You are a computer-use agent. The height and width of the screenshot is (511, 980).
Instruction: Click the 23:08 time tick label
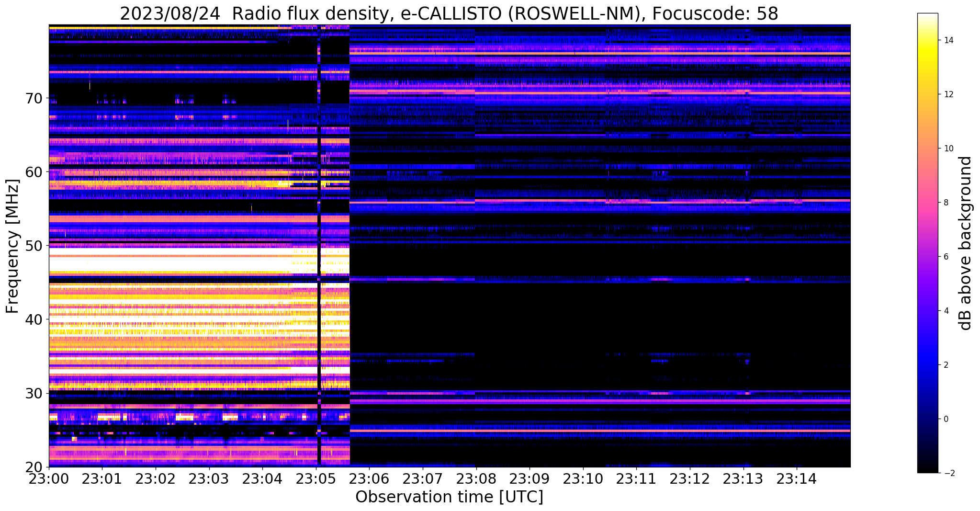pos(476,479)
